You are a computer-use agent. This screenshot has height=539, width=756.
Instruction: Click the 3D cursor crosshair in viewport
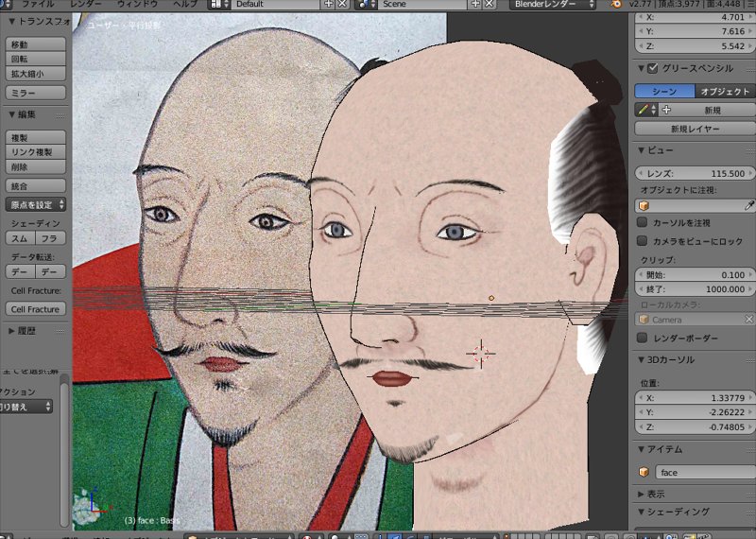click(481, 354)
